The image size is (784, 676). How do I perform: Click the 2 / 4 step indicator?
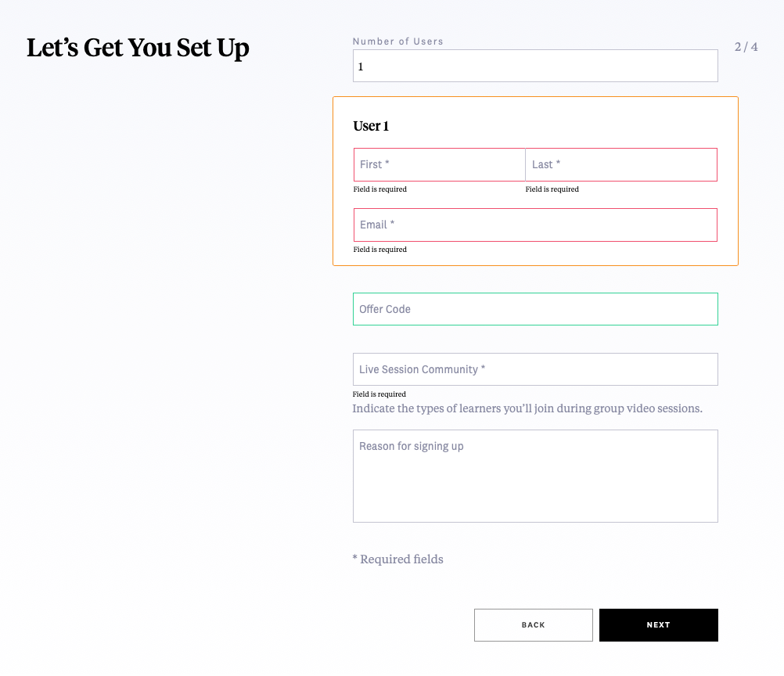tap(746, 47)
